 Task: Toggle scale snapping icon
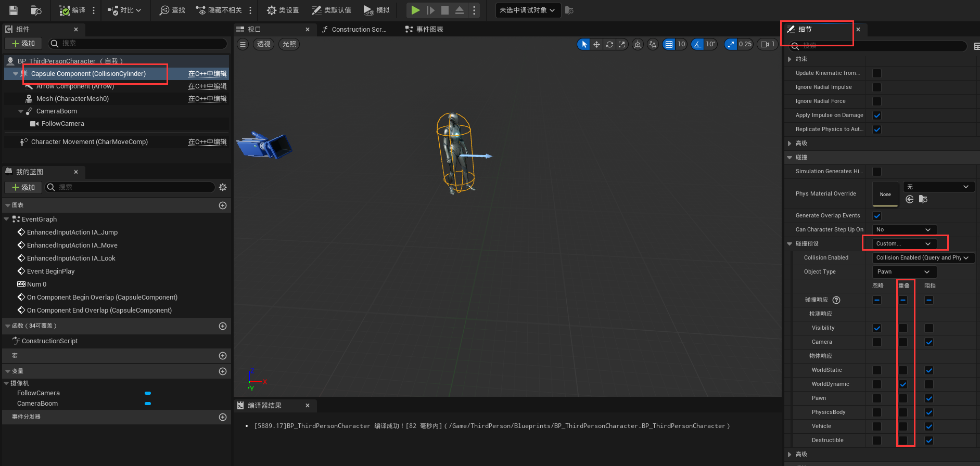(x=731, y=44)
